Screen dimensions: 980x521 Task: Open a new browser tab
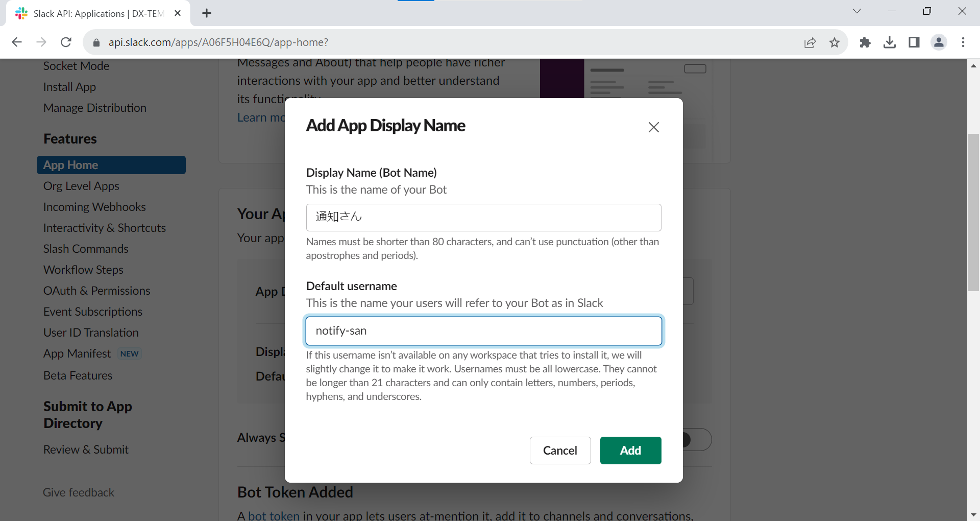click(x=207, y=13)
